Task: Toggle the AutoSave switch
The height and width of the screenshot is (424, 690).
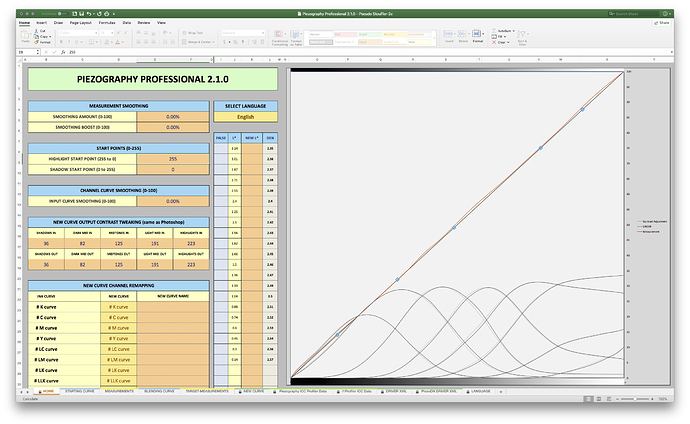Action: point(62,14)
